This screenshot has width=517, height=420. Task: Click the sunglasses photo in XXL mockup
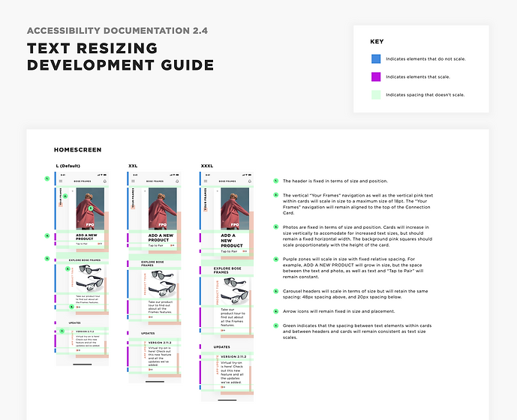(x=162, y=284)
